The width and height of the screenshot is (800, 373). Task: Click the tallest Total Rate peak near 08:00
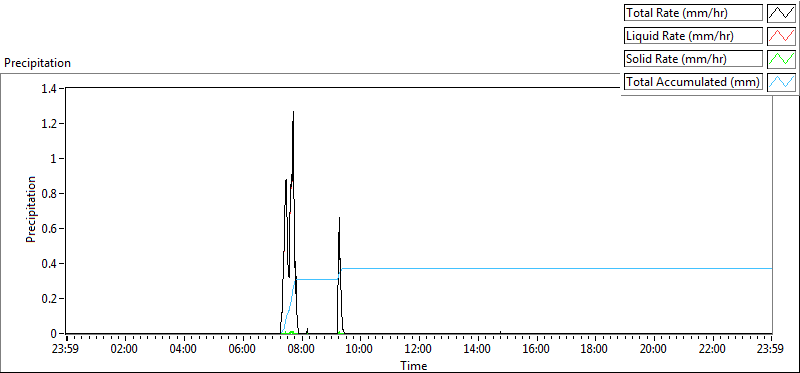point(293,113)
